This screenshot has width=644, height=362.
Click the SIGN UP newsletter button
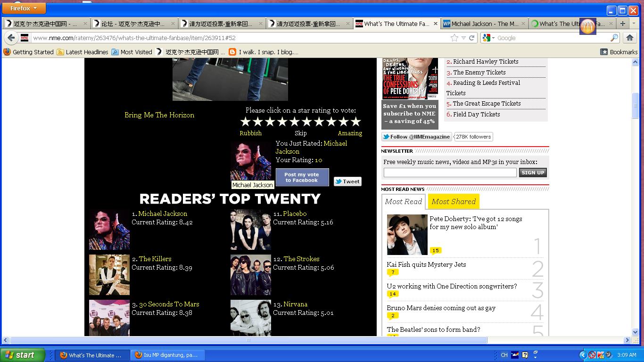(533, 173)
